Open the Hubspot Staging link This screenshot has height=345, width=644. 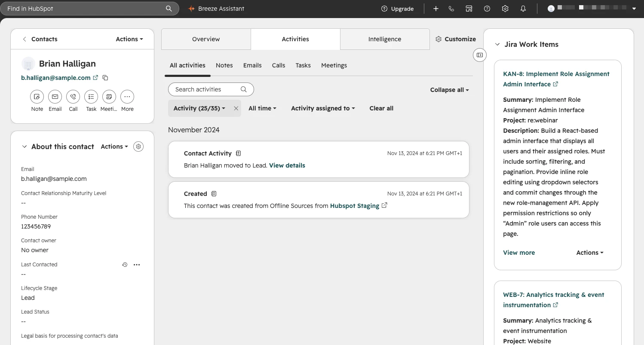[x=359, y=206]
